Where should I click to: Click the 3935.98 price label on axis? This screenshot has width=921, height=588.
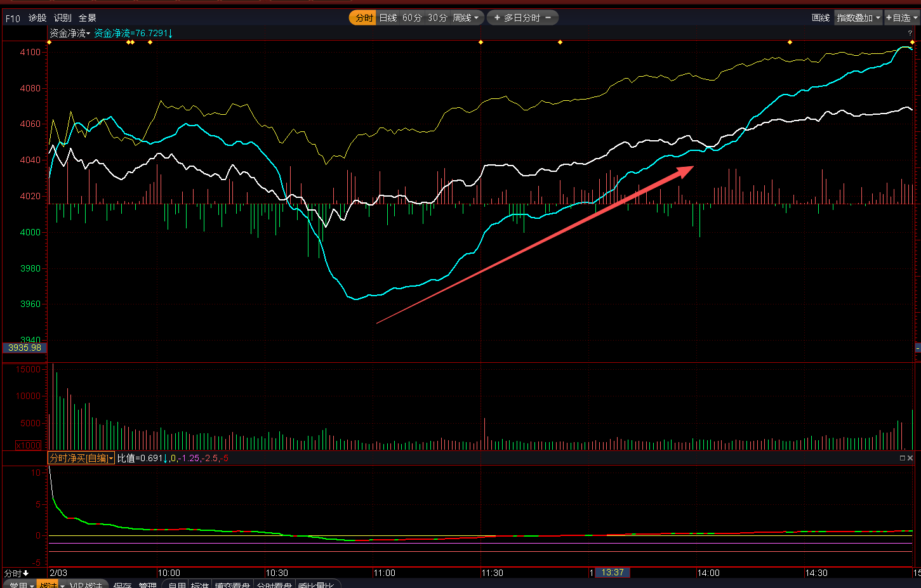[25, 348]
